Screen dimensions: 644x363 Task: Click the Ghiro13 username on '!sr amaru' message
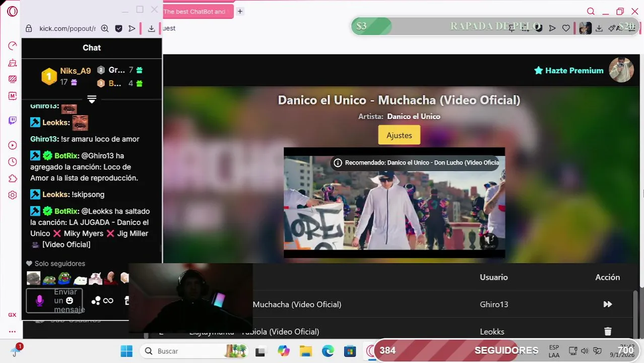[44, 139]
